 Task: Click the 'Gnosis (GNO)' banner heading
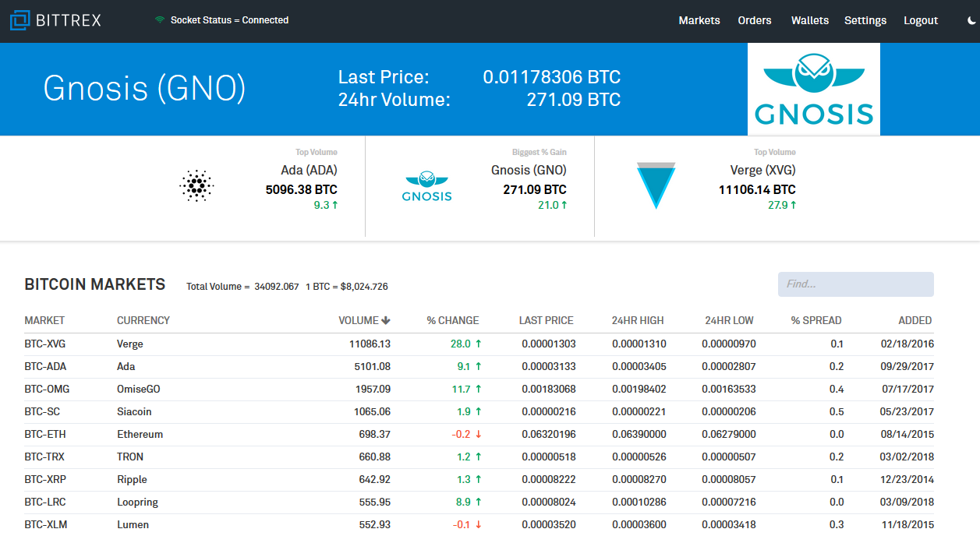pyautogui.click(x=144, y=88)
